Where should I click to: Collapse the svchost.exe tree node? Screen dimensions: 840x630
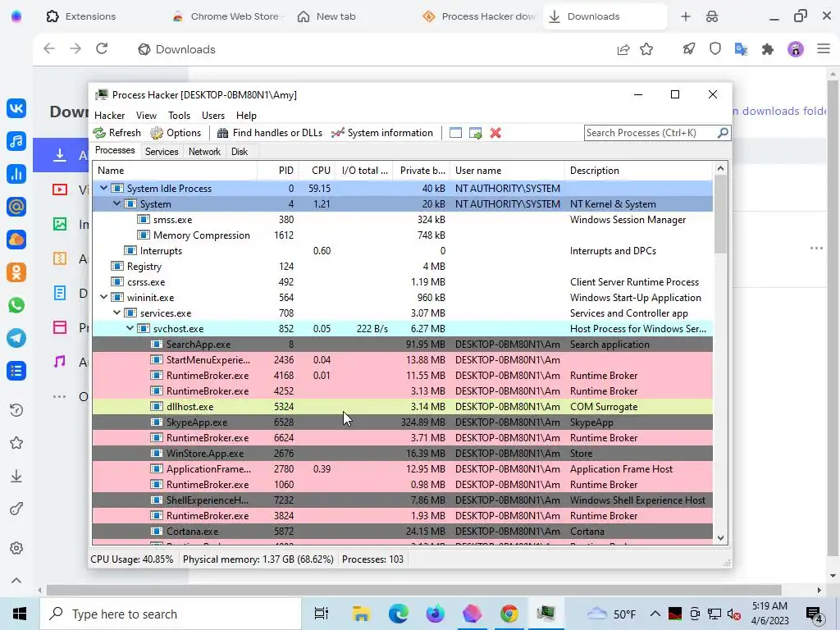point(130,328)
